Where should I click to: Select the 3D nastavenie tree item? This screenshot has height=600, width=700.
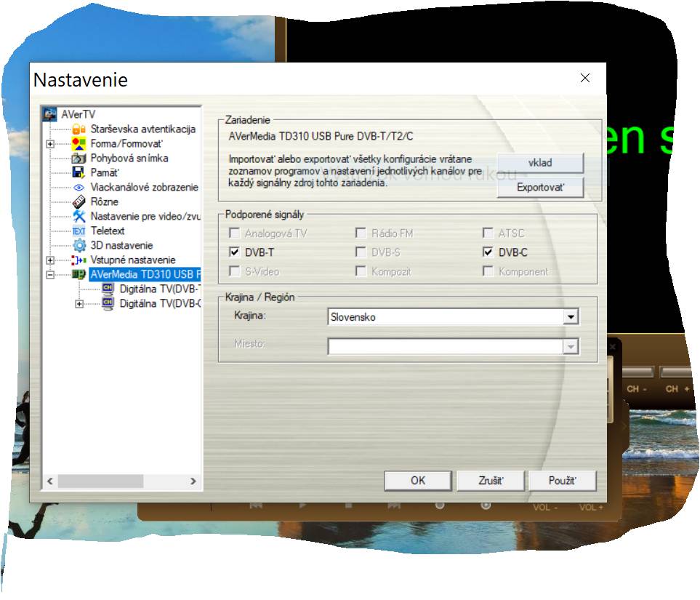click(121, 245)
